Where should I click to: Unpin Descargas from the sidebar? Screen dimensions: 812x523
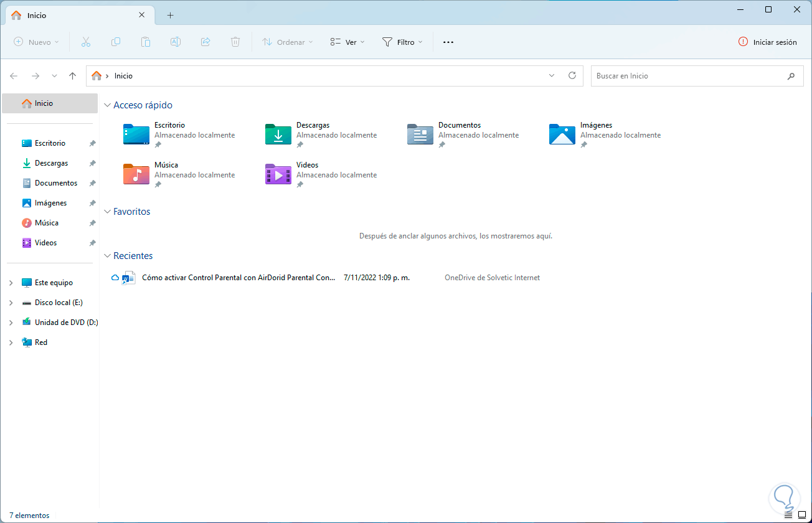(92, 163)
